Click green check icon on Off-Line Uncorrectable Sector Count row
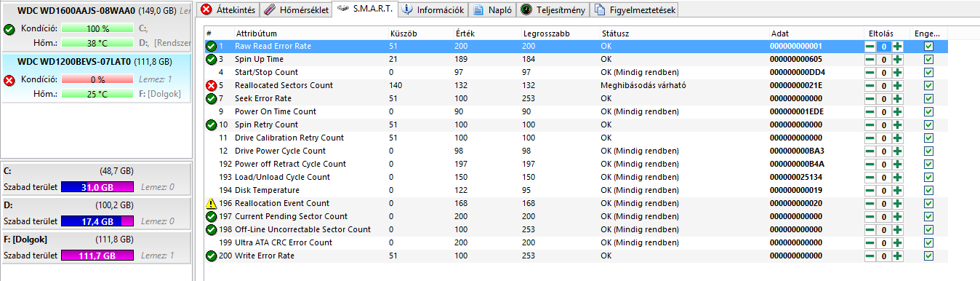This screenshot has height=281, width=980. coord(211,229)
